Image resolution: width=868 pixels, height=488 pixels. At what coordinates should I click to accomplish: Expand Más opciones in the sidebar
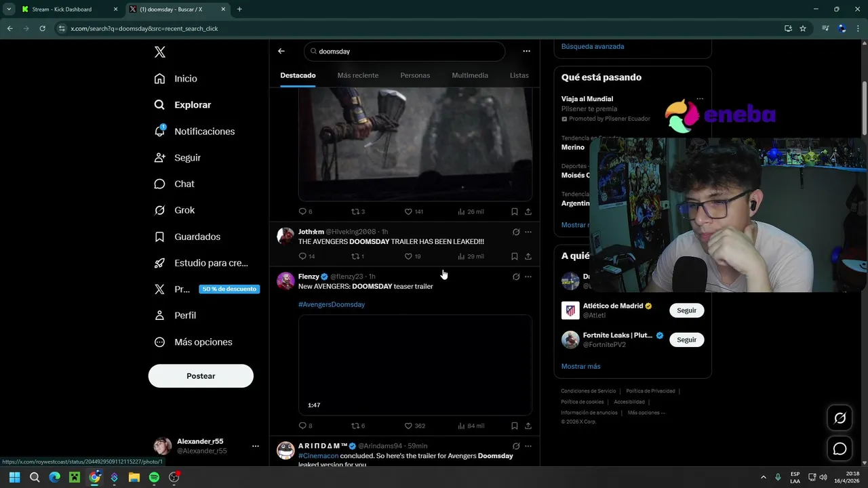click(193, 342)
